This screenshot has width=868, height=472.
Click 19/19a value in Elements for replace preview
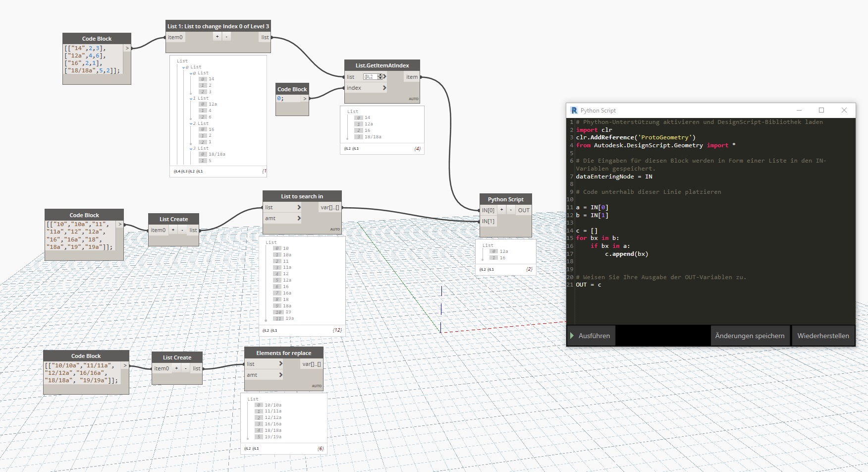(272, 437)
